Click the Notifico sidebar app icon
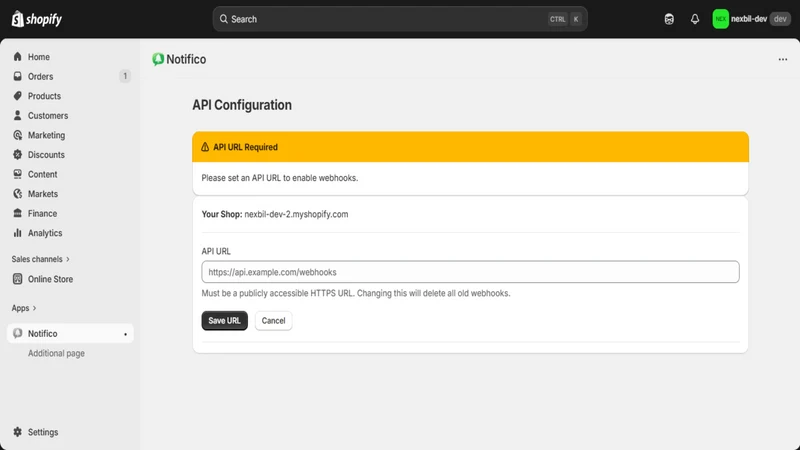The width and height of the screenshot is (800, 450). [x=18, y=333]
